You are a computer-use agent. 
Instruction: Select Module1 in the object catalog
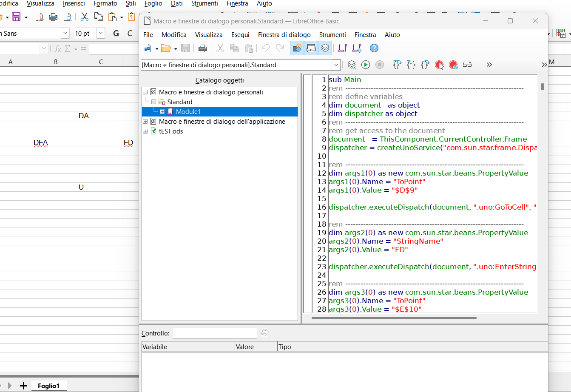point(188,112)
